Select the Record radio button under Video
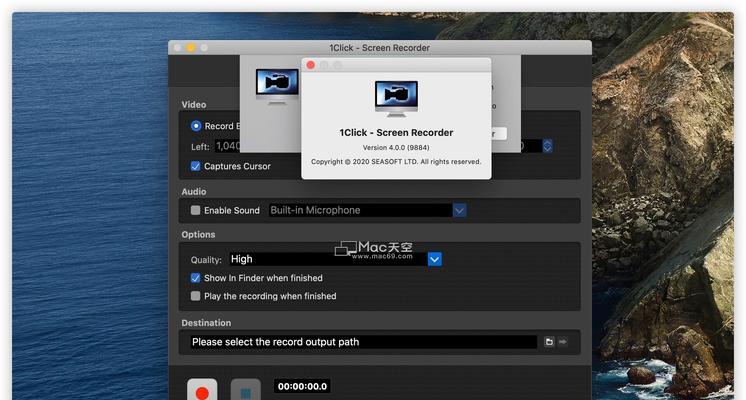 click(196, 126)
